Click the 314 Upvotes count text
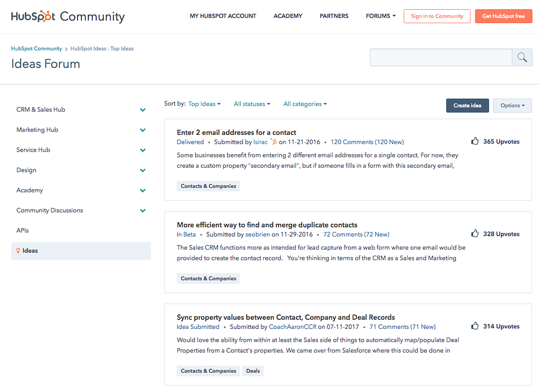Viewport: 539px width, 392px height. pyautogui.click(x=501, y=326)
